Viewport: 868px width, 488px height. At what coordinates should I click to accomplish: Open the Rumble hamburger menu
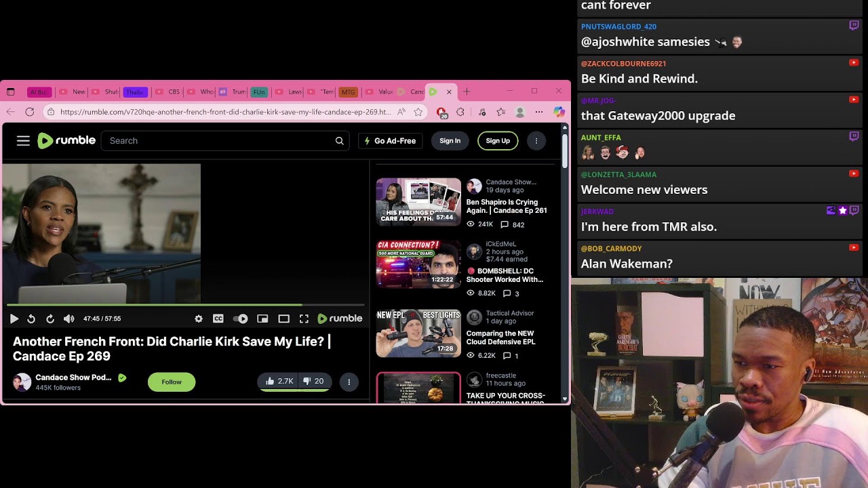coord(23,140)
